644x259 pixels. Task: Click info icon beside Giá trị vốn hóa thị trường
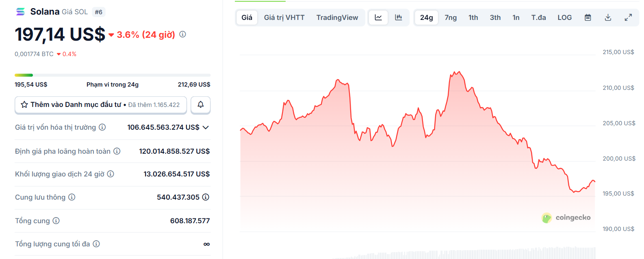click(102, 127)
